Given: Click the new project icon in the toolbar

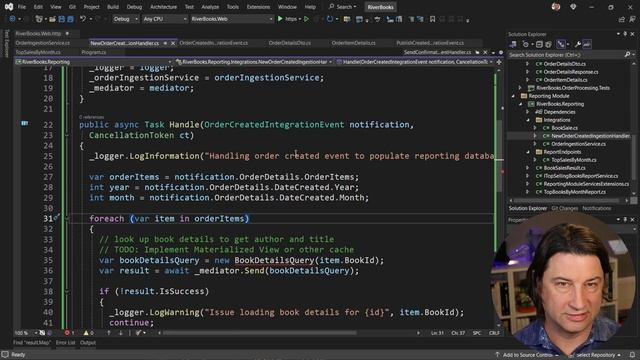Looking at the screenshot, I should point(39,19).
